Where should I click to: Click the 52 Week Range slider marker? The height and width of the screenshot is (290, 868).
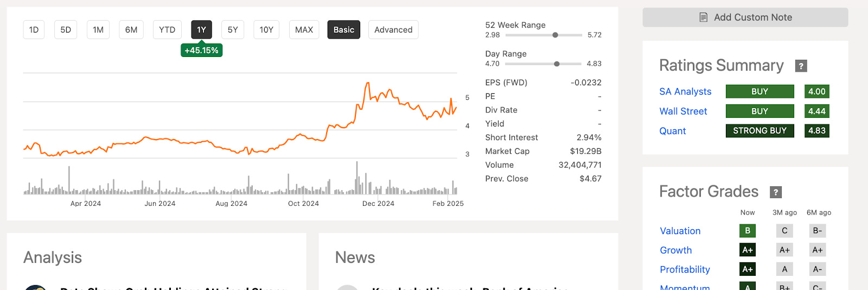[555, 35]
